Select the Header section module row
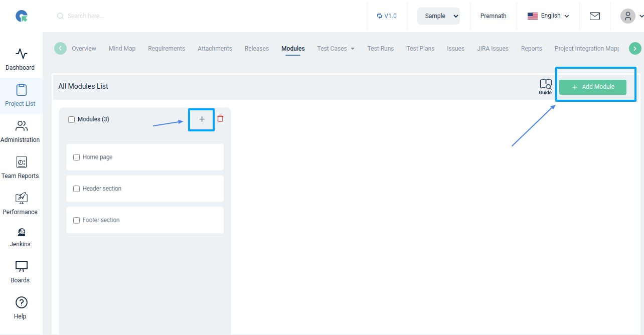Screen dimensions: 644x335 coord(145,189)
